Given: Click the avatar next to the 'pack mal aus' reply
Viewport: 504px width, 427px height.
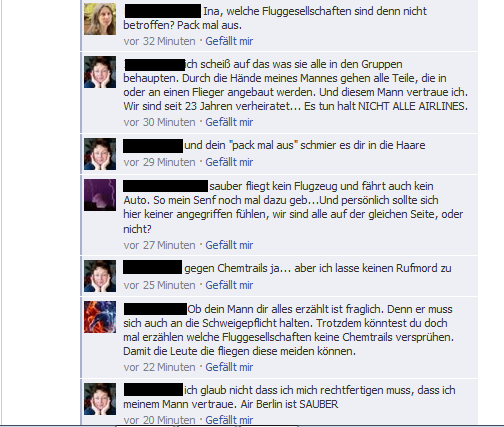Looking at the screenshot, I should [x=100, y=154].
